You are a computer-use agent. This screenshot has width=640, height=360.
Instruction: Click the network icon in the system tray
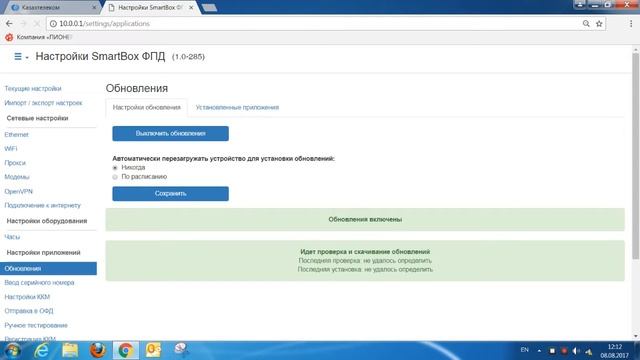588,351
